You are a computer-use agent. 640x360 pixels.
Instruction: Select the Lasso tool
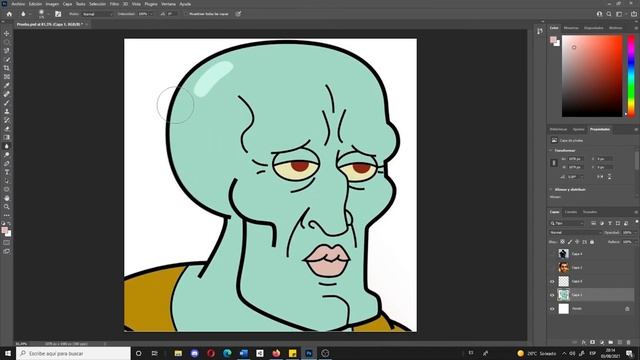coord(7,51)
